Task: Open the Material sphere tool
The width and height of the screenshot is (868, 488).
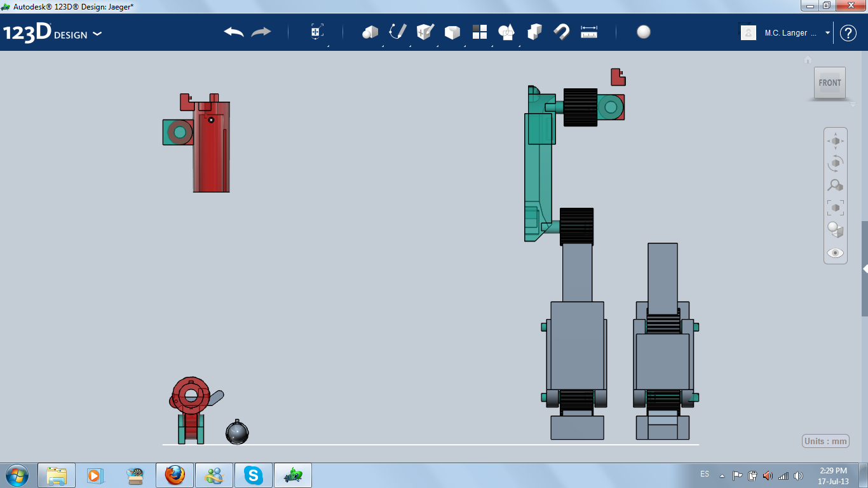Action: point(644,32)
